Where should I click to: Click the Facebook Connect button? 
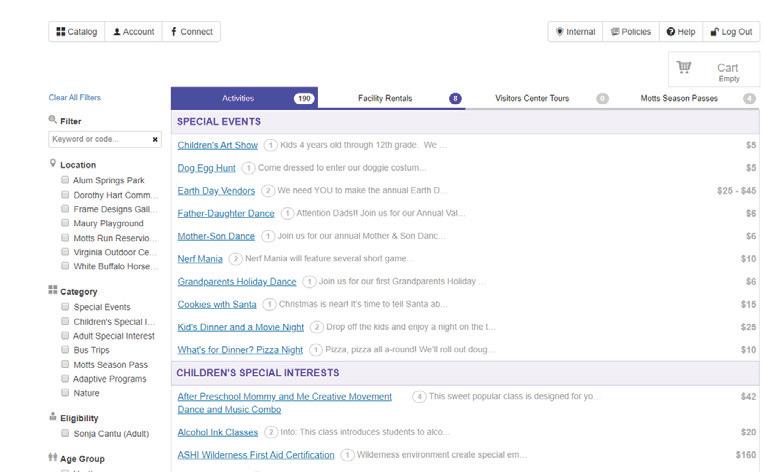[x=191, y=32]
